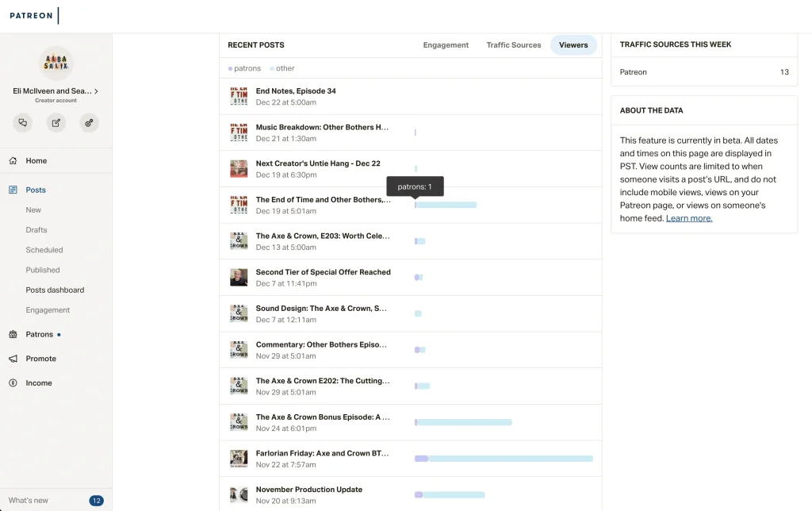Open The Axe & Crown Bonus Episode post
This screenshot has width=812, height=511.
(323, 417)
